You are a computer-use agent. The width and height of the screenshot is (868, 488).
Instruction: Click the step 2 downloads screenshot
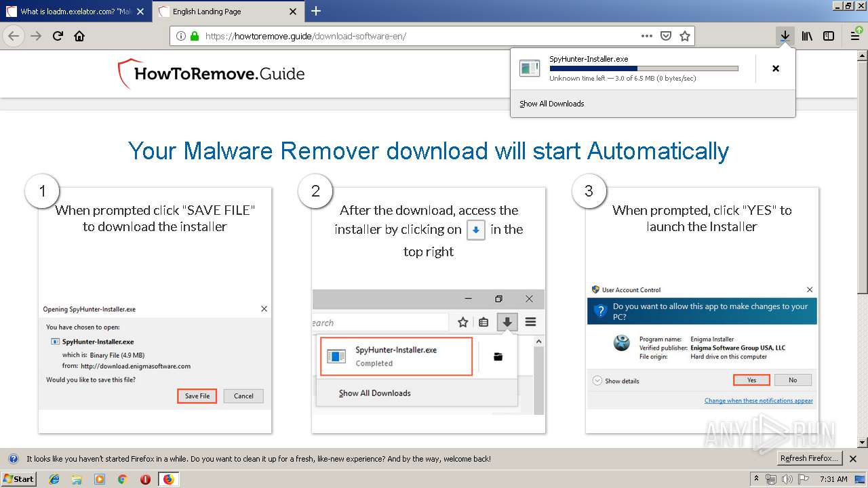[x=429, y=352]
